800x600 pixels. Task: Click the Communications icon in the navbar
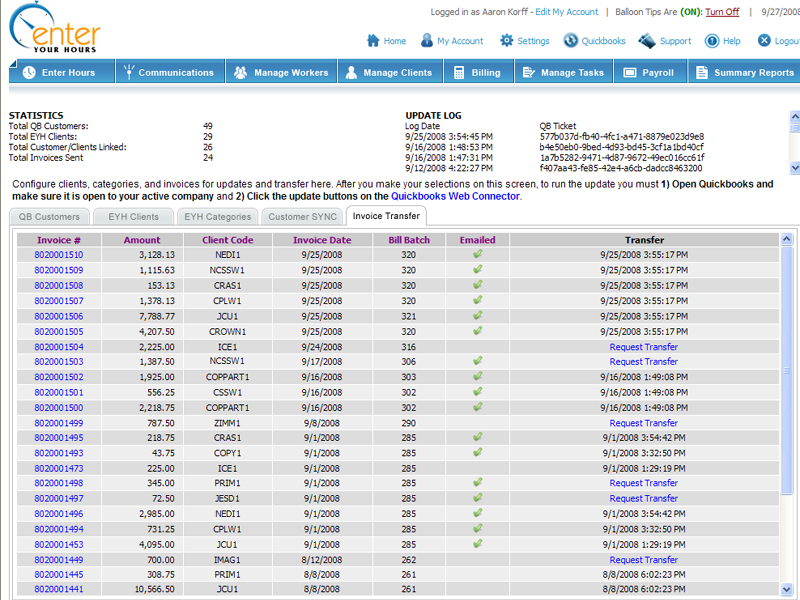click(127, 72)
